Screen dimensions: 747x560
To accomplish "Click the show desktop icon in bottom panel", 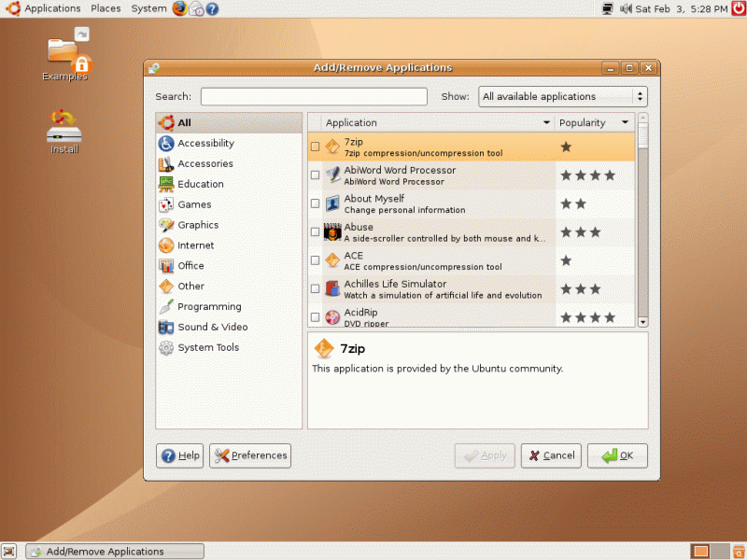I will pyautogui.click(x=8, y=552).
